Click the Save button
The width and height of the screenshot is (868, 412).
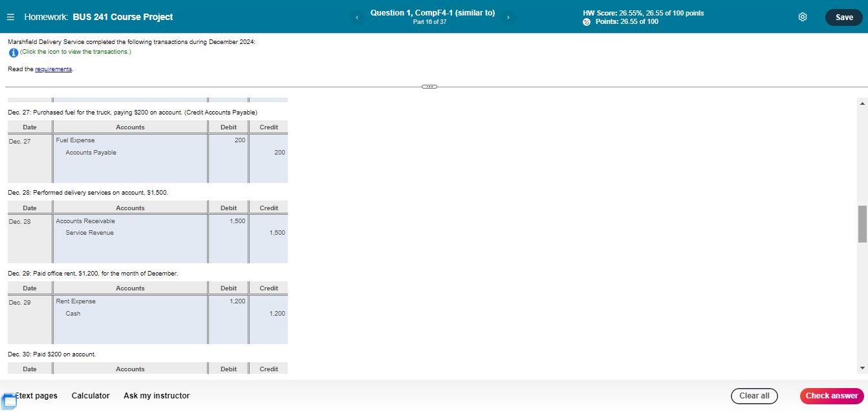click(x=843, y=17)
